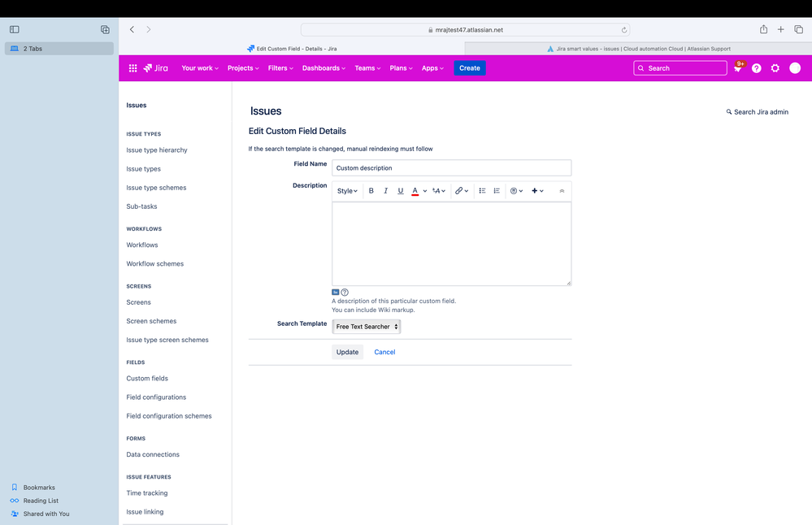Underline text in the description toolbar
The height and width of the screenshot is (525, 812).
click(x=400, y=190)
